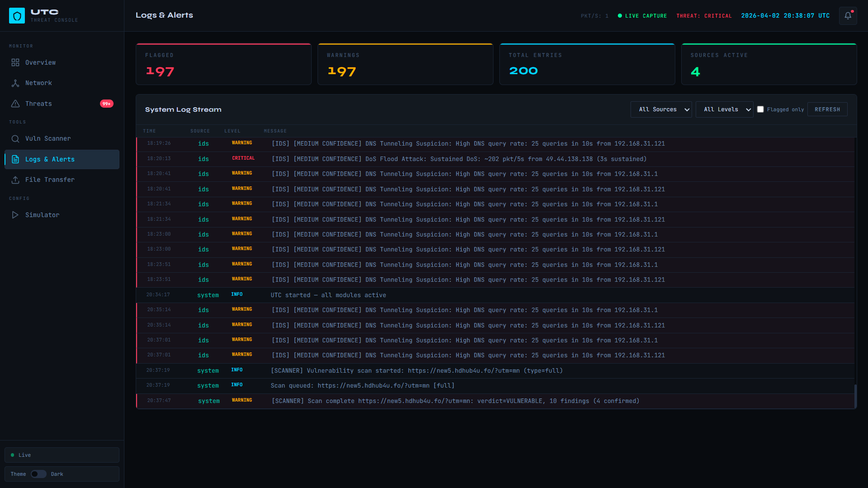Click the log stream vertical scrollbar
The image size is (868, 488).
(x=855, y=396)
